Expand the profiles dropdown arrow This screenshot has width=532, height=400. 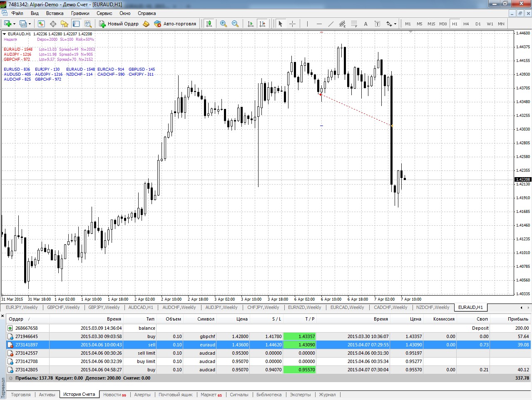coord(30,24)
